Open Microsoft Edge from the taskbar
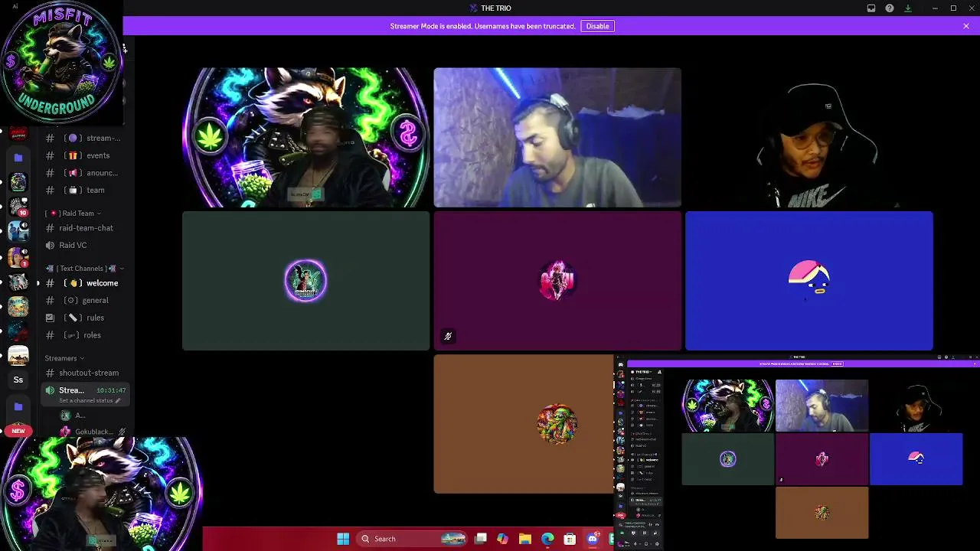This screenshot has width=980, height=551. click(x=547, y=539)
